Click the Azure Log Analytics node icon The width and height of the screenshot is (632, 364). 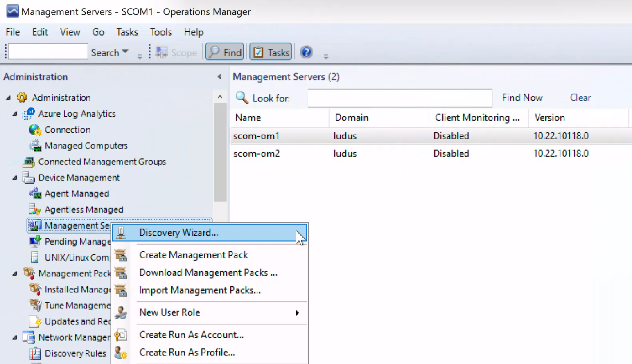[x=29, y=114]
